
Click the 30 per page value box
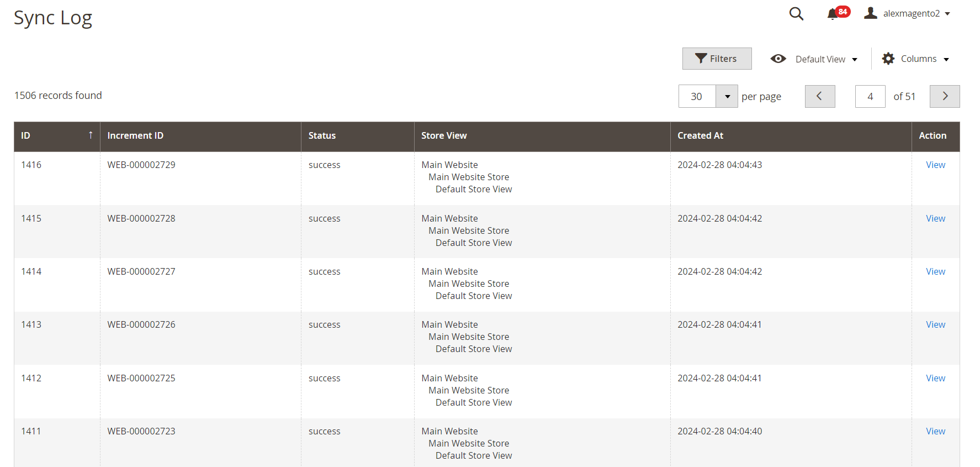click(697, 97)
